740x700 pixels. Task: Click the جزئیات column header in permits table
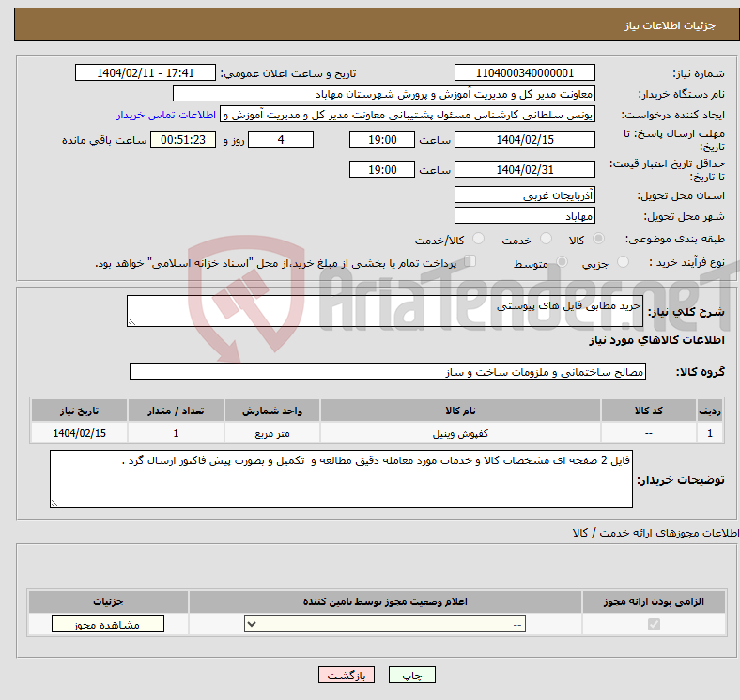coord(108,601)
